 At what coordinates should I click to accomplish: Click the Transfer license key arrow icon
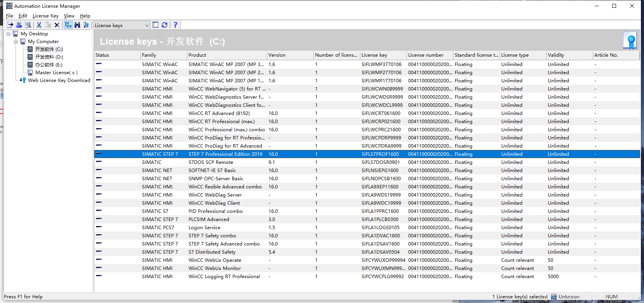pyautogui.click(x=10, y=25)
